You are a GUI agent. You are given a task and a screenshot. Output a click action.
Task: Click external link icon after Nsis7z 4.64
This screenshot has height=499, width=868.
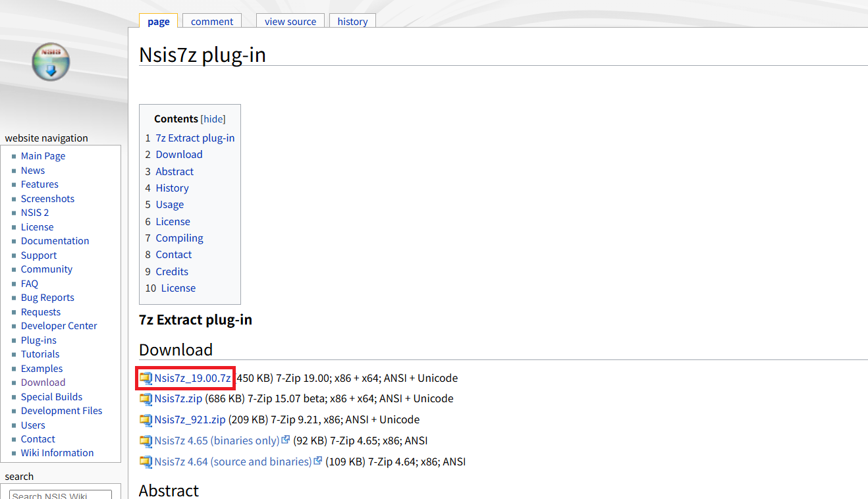tap(318, 461)
